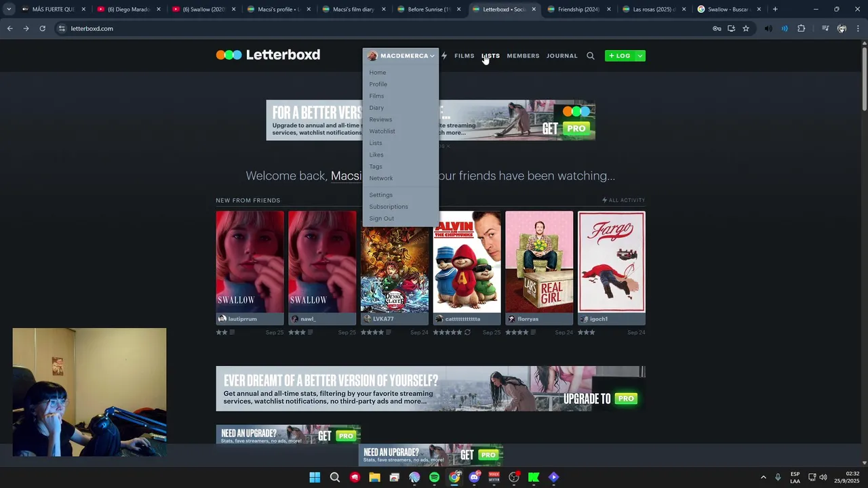868x488 pixels.
Task: Open Swallow poster logged by nawl_
Action: (x=322, y=262)
